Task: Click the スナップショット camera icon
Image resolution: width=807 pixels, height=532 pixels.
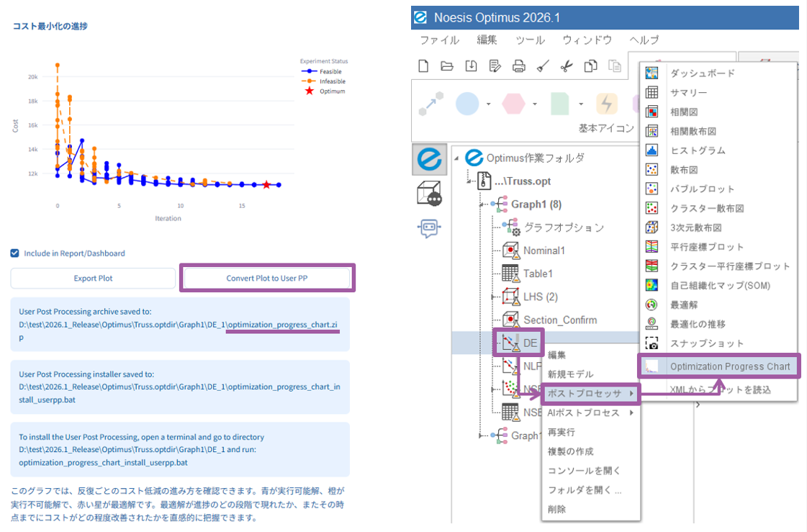Action: click(652, 343)
